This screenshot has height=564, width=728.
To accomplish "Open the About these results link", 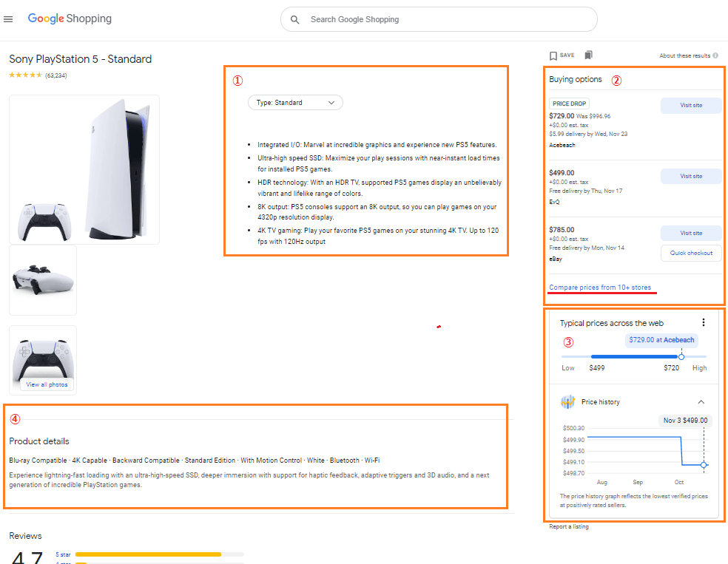I will coord(685,55).
